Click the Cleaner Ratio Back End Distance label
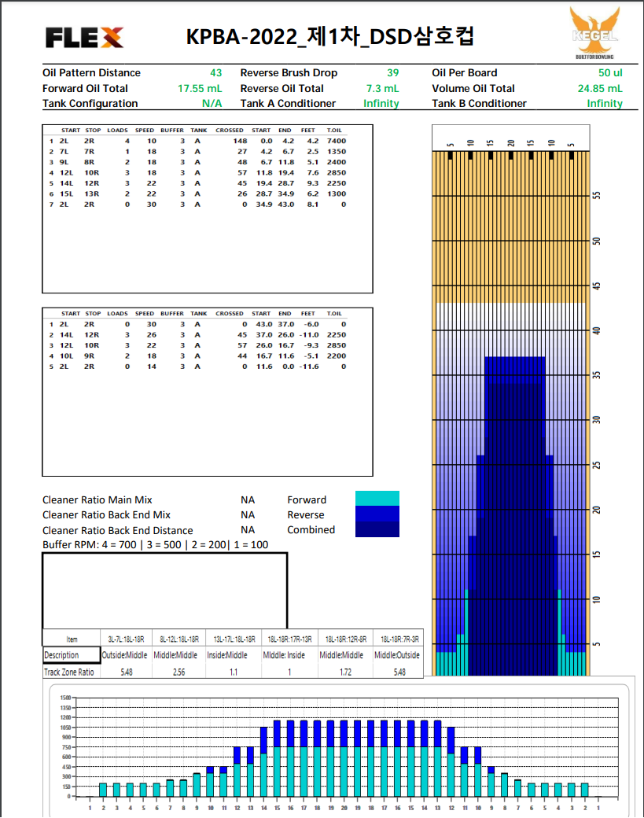Viewport: 644px width, 818px height. (x=117, y=530)
